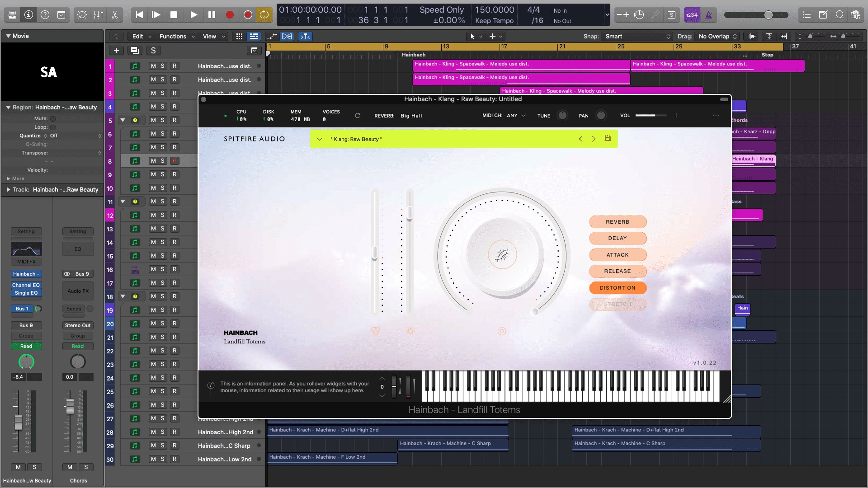Go to beginning of project

pyautogui.click(x=139, y=15)
